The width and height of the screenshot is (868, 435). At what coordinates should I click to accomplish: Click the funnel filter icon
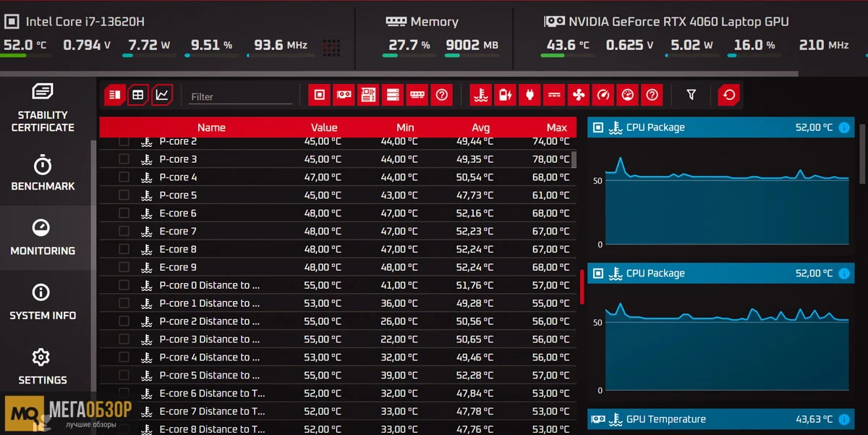691,95
